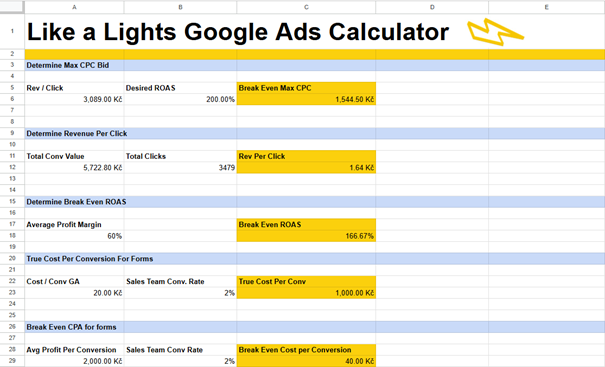The image size is (605, 367).
Task: Click the 'Cost / Conv GA' label
Action: [53, 281]
